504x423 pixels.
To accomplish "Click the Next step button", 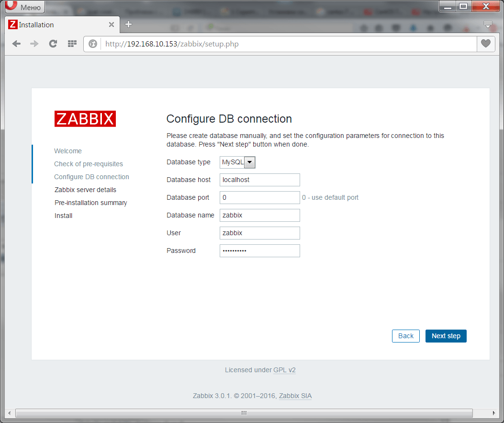I will pos(446,336).
